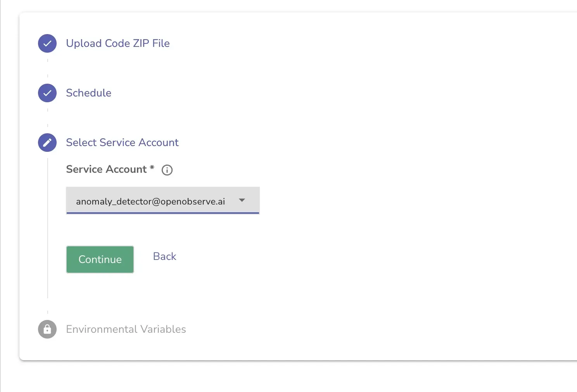Image resolution: width=577 pixels, height=392 pixels.
Task: Click connector dash above Environmental Variables lock
Action: click(x=48, y=312)
